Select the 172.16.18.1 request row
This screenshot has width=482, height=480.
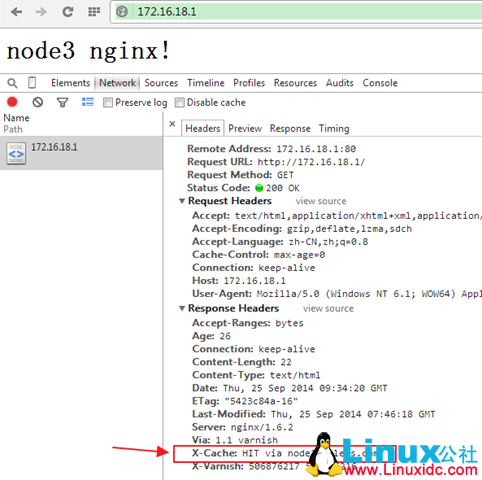pyautogui.click(x=81, y=153)
